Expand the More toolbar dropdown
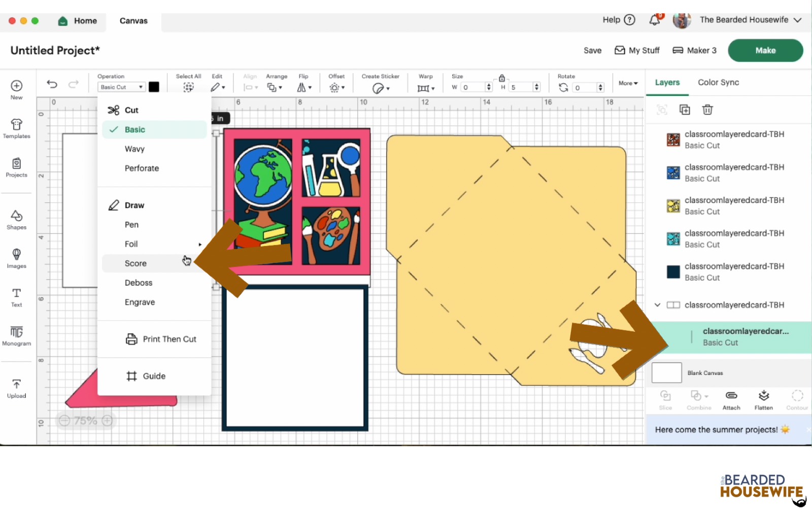The width and height of the screenshot is (812, 516). click(x=628, y=83)
